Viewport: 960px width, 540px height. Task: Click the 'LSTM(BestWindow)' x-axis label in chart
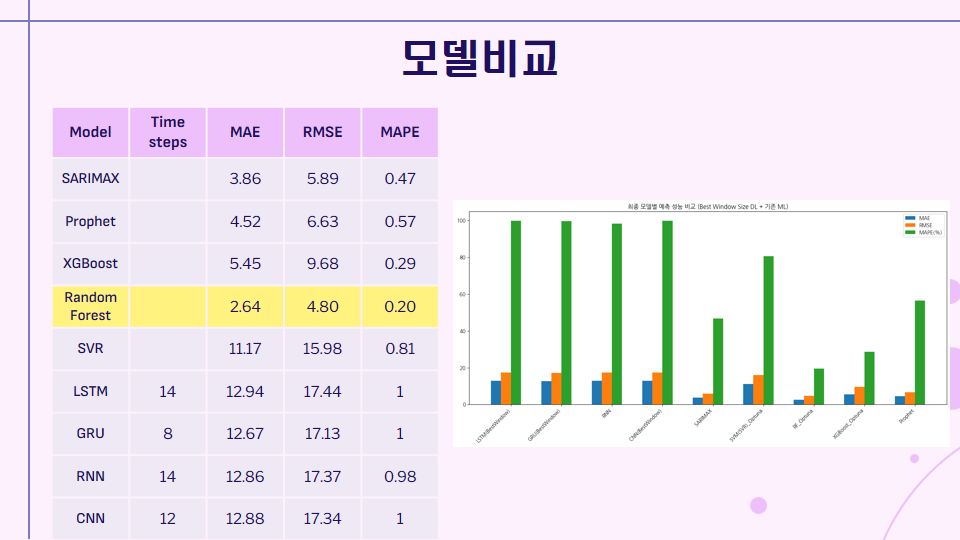coord(493,426)
